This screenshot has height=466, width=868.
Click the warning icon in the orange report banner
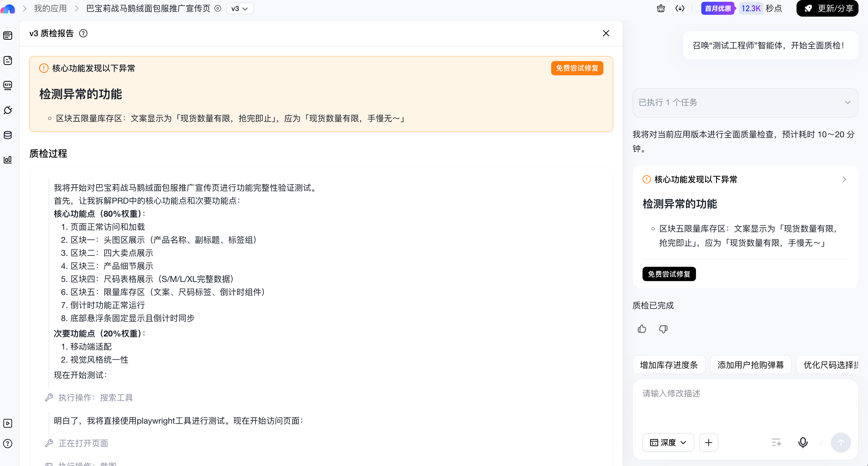(x=44, y=68)
